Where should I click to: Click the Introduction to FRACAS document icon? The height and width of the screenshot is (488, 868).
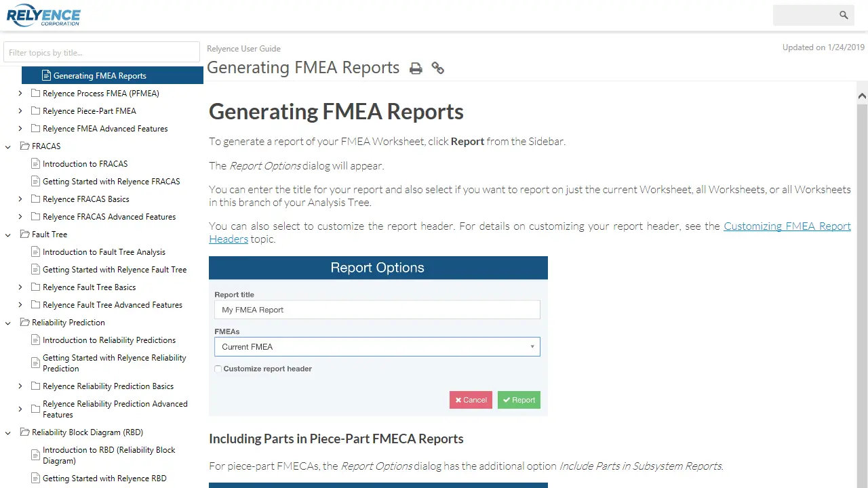[36, 164]
